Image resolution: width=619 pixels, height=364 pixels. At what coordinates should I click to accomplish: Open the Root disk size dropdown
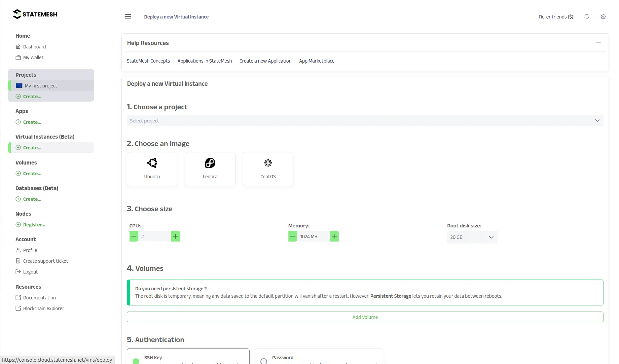point(472,237)
